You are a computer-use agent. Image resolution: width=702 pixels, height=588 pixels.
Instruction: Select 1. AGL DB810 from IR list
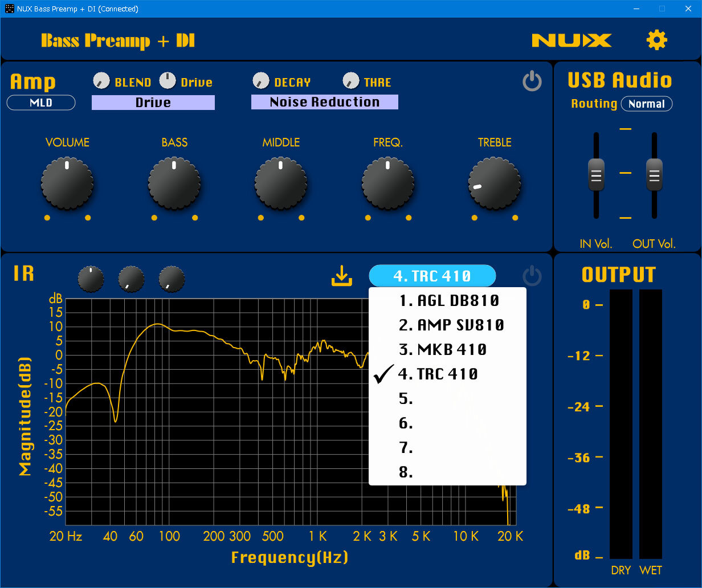(447, 300)
